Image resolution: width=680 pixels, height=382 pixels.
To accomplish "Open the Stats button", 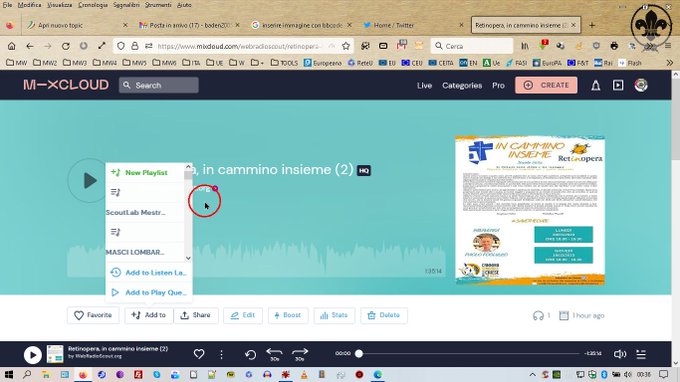I will [x=334, y=315].
